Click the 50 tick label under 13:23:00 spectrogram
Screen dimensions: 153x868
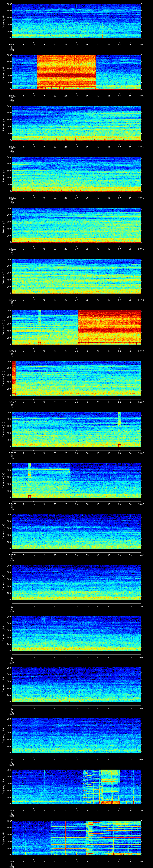119,453
